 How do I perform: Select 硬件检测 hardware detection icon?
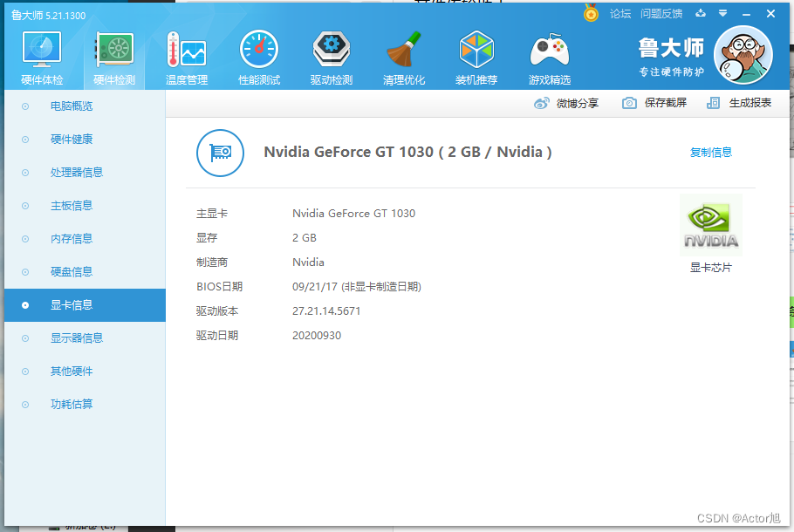(114, 50)
